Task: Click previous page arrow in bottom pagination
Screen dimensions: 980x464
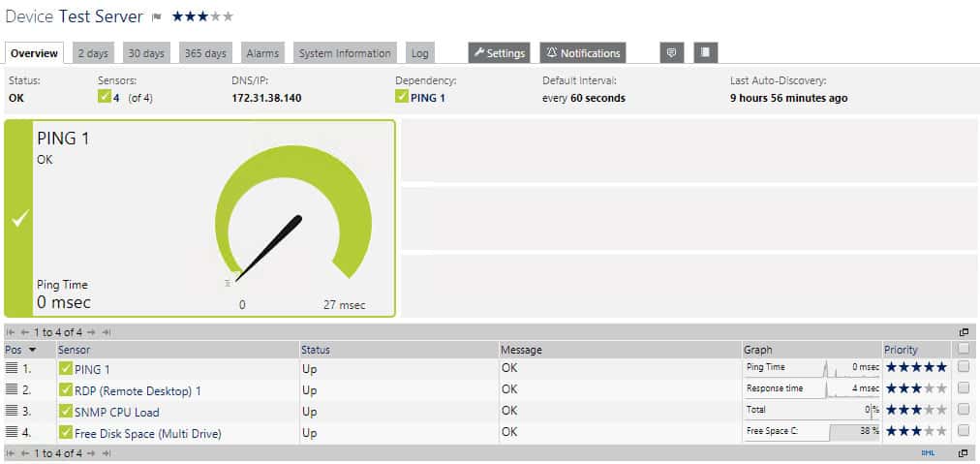Action: pyautogui.click(x=24, y=453)
